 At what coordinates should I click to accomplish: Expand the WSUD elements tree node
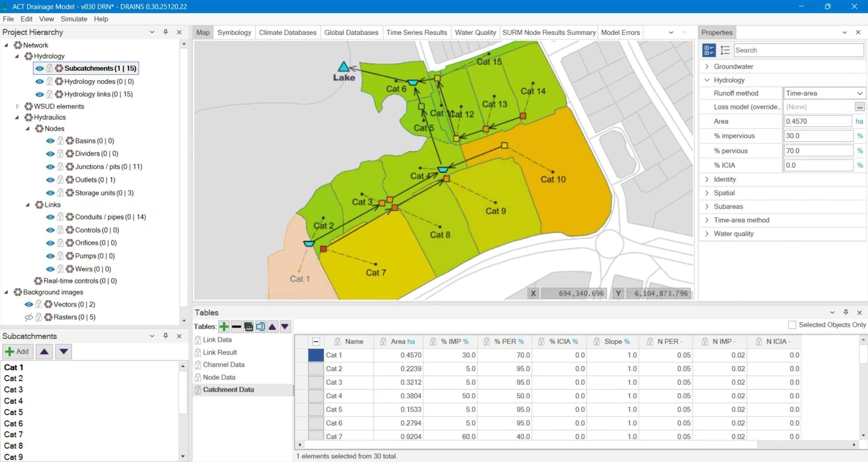(18, 106)
